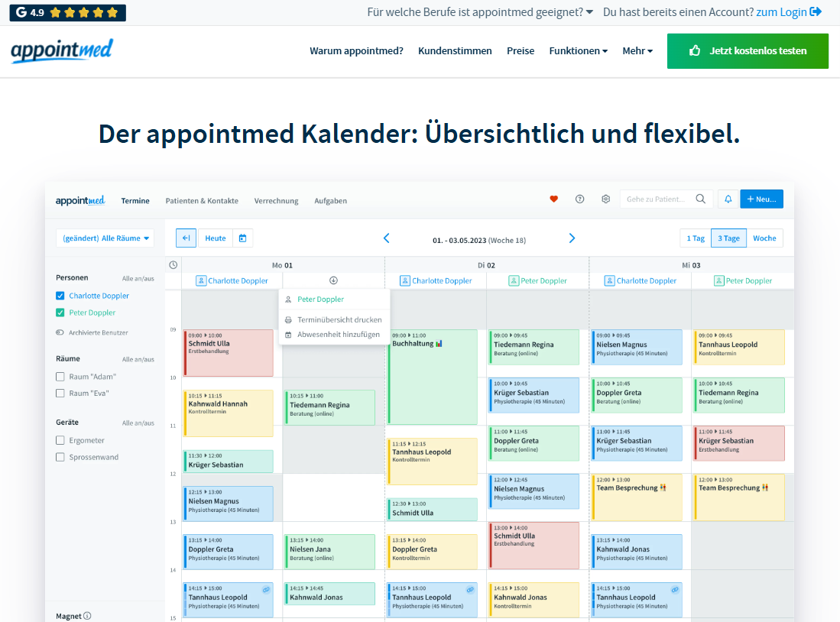Enable the Ergometer checkbox
The height and width of the screenshot is (622, 840).
click(60, 440)
